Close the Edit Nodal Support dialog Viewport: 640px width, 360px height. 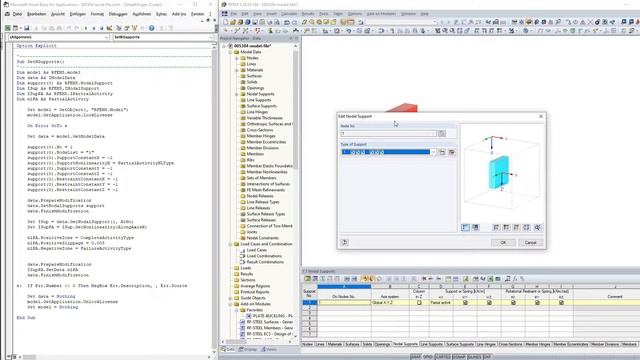541,116
